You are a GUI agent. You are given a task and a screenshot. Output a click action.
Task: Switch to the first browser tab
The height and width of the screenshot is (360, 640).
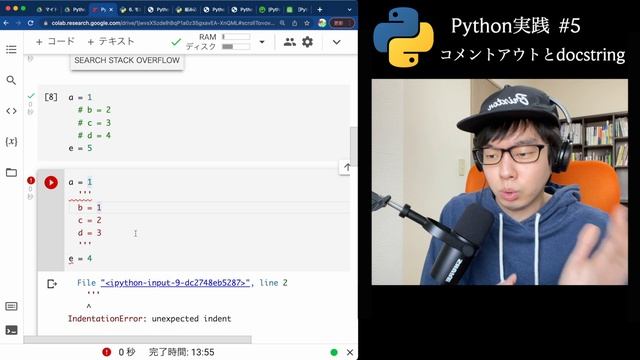(x=47, y=9)
